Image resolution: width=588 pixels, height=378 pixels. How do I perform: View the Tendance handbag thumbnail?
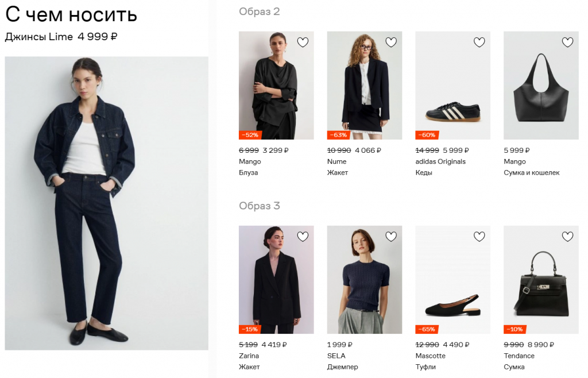pyautogui.click(x=541, y=280)
